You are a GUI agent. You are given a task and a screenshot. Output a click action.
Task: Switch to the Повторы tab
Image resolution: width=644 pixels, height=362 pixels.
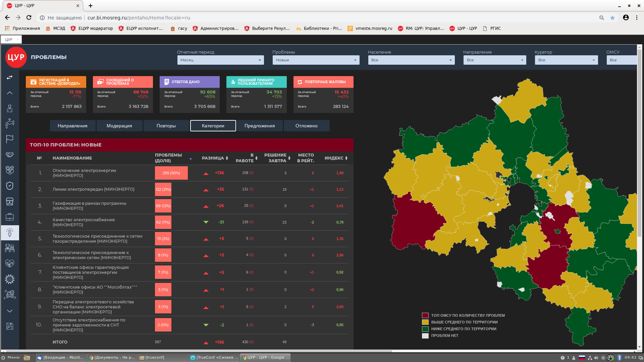166,126
